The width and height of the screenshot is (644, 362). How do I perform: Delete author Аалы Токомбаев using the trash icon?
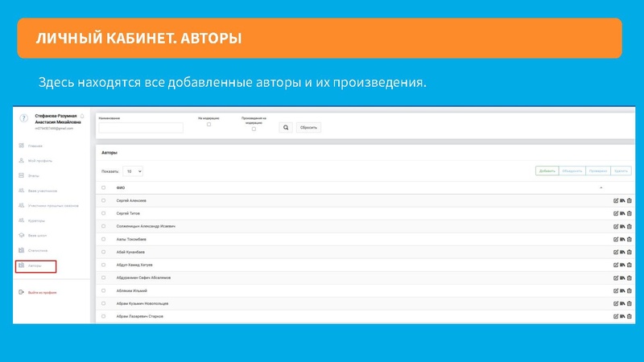click(630, 239)
